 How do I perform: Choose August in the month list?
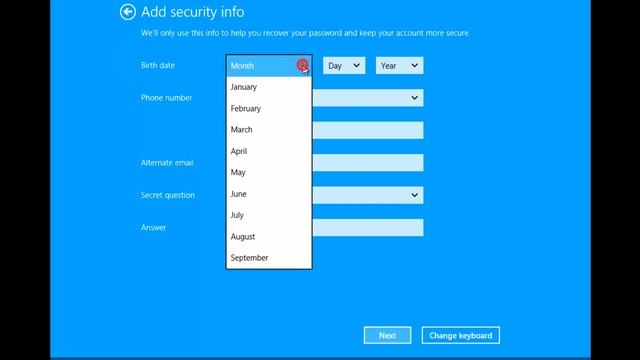[x=269, y=237]
